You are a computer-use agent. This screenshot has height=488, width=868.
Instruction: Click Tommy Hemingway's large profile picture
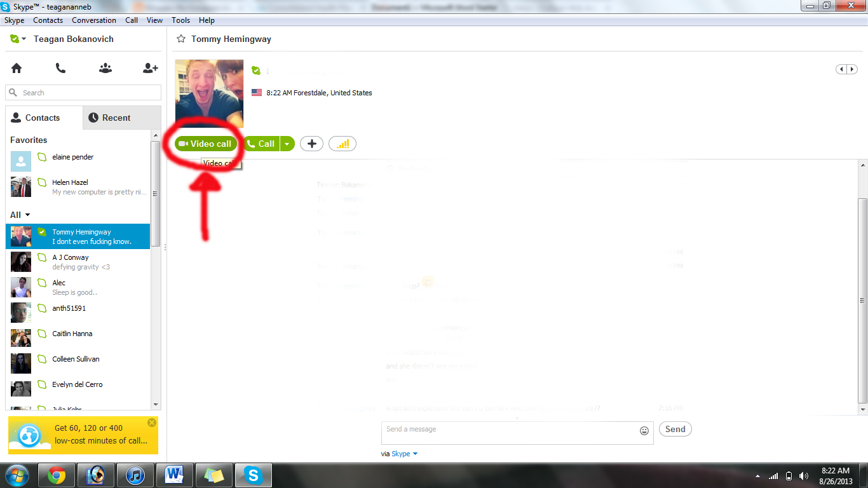[209, 93]
